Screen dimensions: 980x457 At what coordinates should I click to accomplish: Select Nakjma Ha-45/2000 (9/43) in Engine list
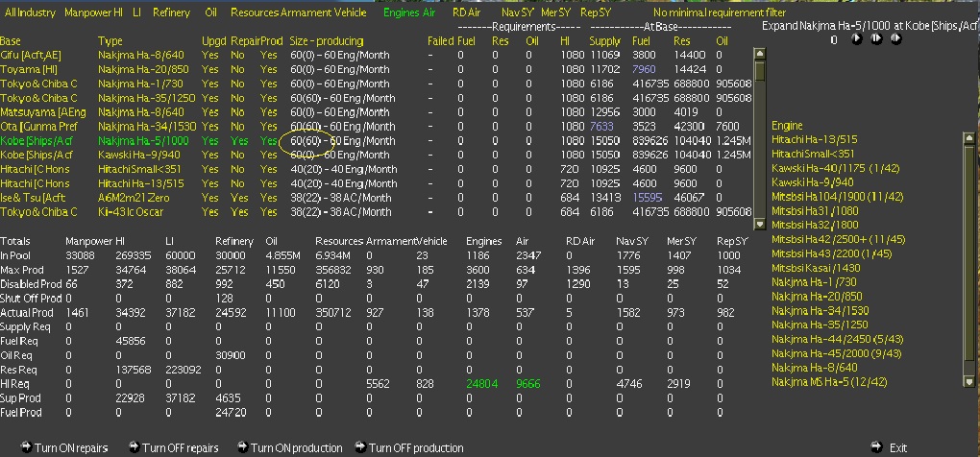[x=836, y=353]
